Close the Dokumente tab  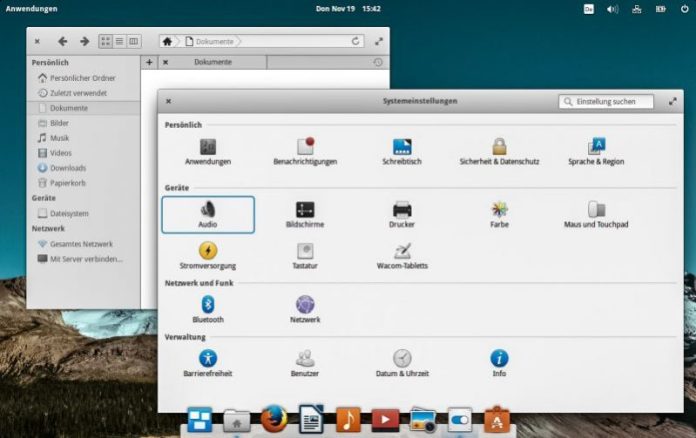tap(166, 62)
